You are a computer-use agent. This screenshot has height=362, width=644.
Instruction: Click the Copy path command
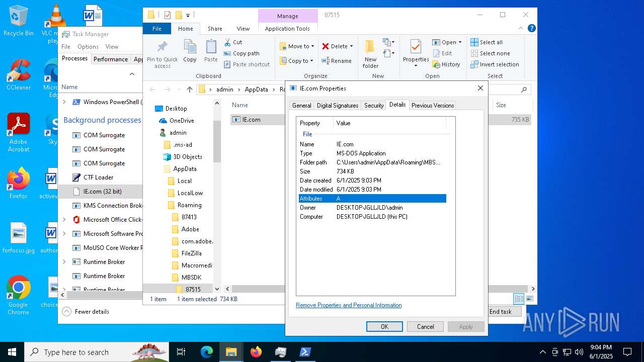pos(242,53)
